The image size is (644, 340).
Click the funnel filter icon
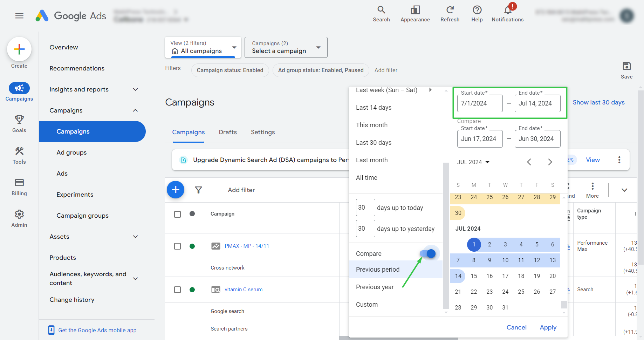[x=199, y=190]
